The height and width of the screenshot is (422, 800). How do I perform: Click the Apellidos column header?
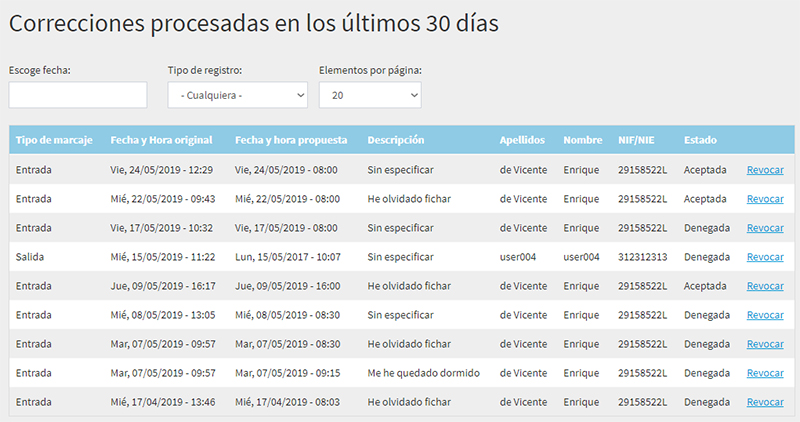tap(522, 140)
